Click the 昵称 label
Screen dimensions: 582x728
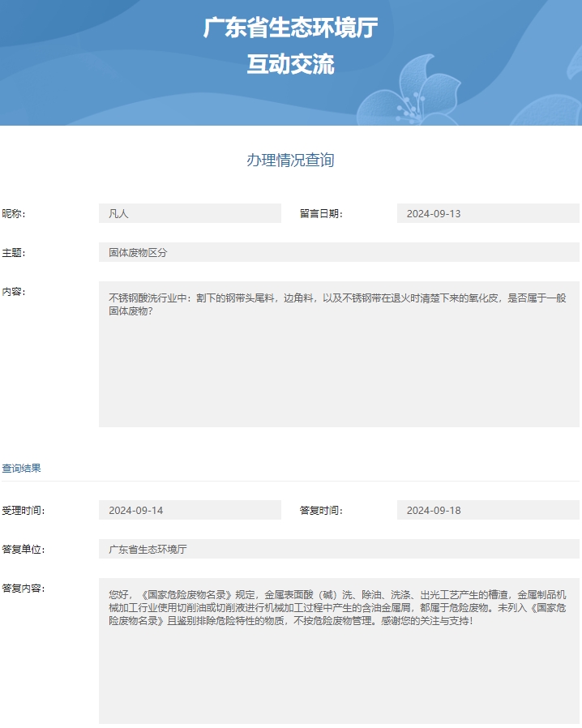pyautogui.click(x=14, y=214)
